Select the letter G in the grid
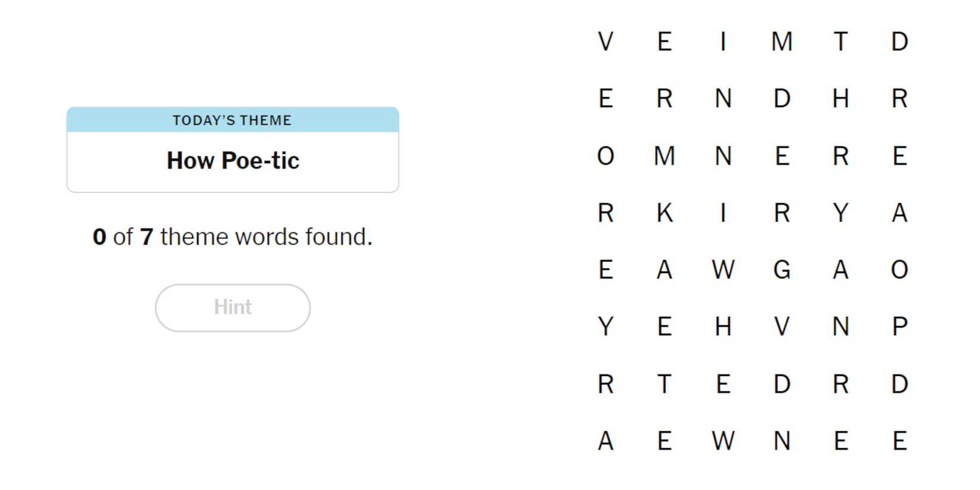 782,270
